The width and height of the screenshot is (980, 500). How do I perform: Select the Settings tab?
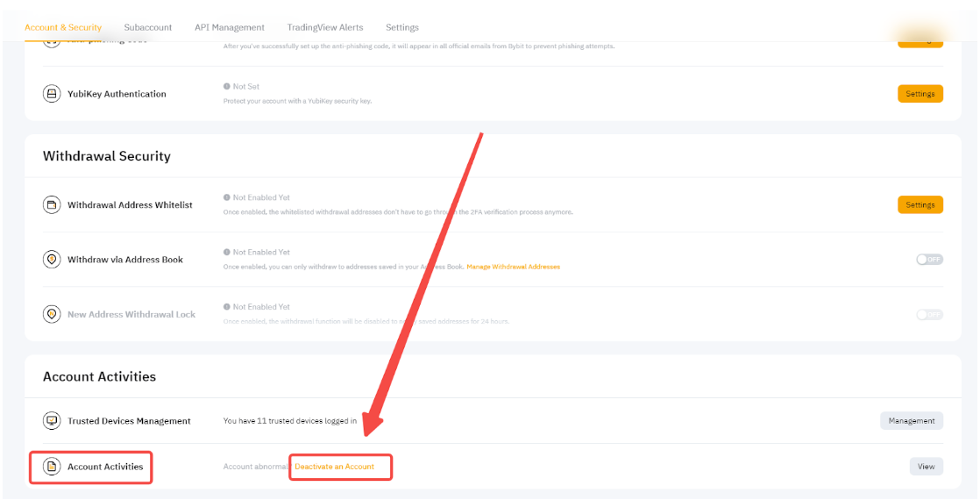tap(402, 27)
